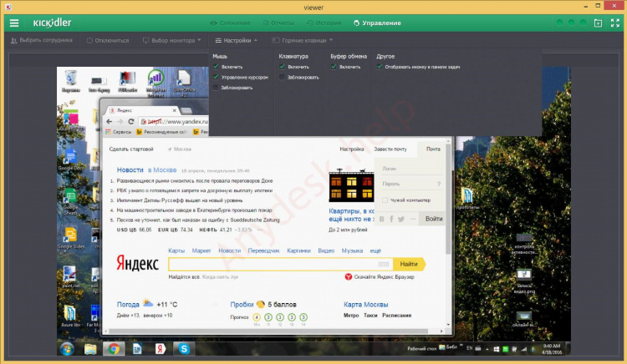Toggle Буфер обмена Включить checkbox
627x364 pixels.
click(334, 67)
